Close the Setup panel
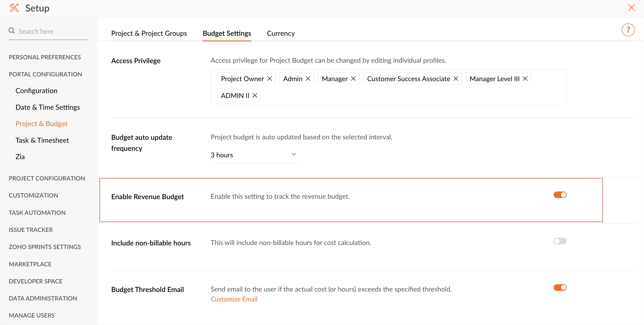 (631, 8)
